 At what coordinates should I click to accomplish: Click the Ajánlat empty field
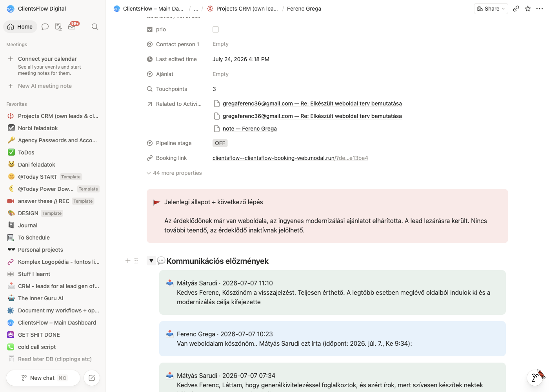(x=220, y=74)
